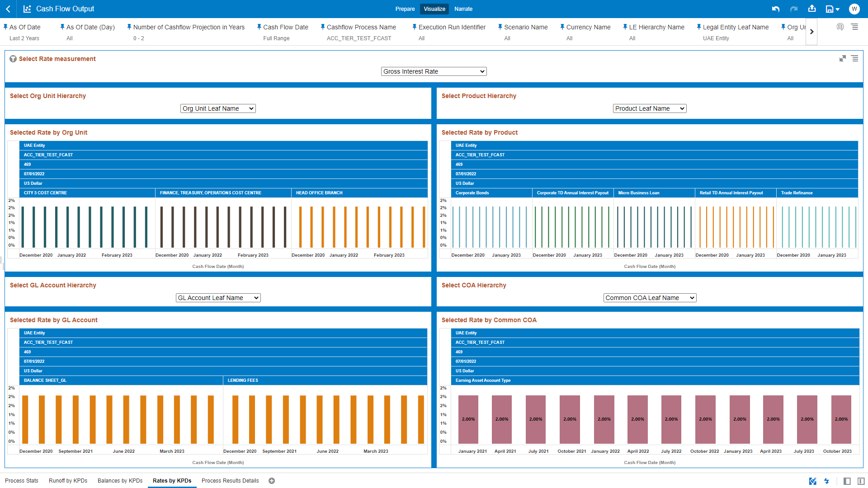868x488 pixels.
Task: Toggle the left data panel layout icon
Action: 847,481
